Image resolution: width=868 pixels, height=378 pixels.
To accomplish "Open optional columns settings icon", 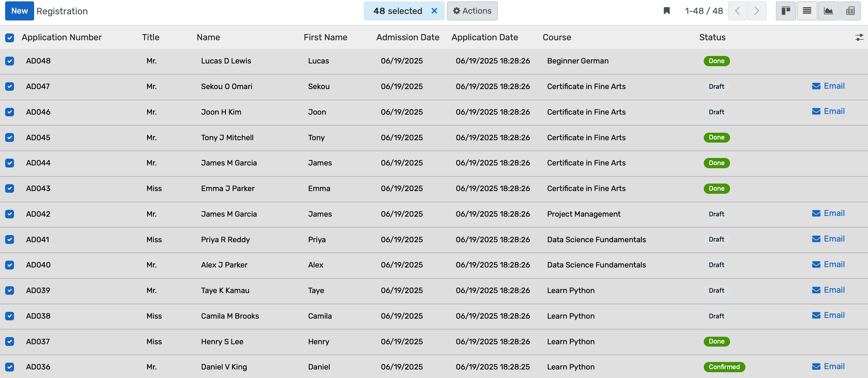I will pos(859,38).
